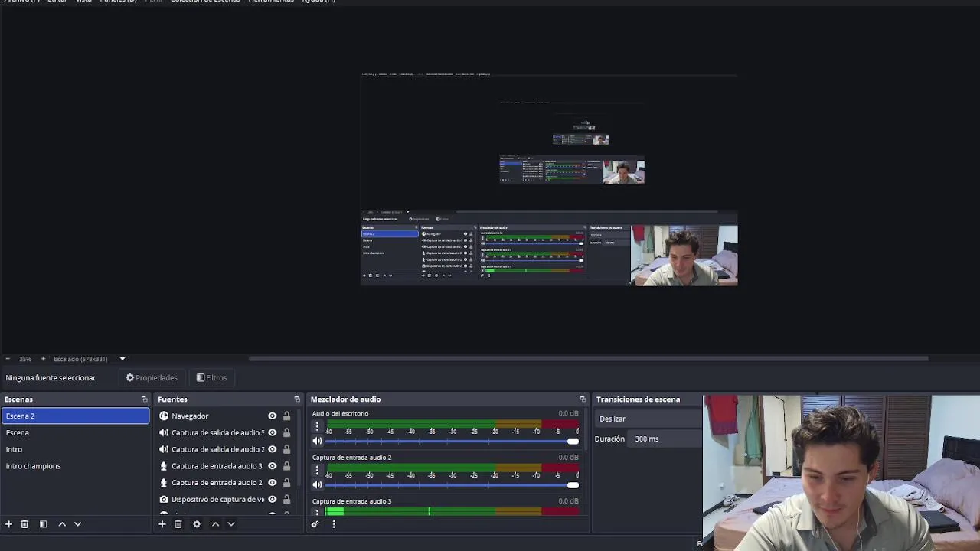Select scene 'Escena 2'
This screenshot has width=980, height=551.
point(75,416)
